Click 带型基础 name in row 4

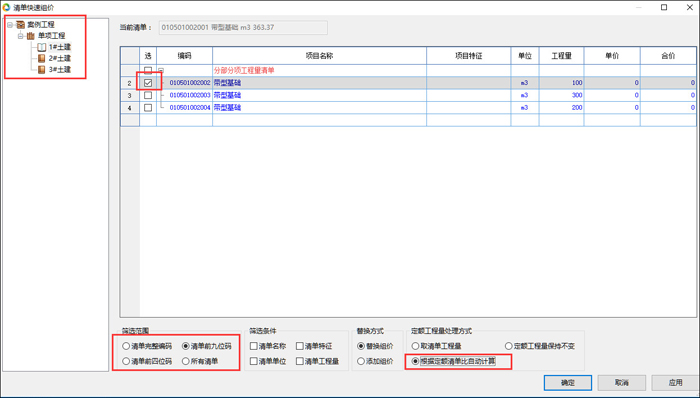[x=227, y=108]
